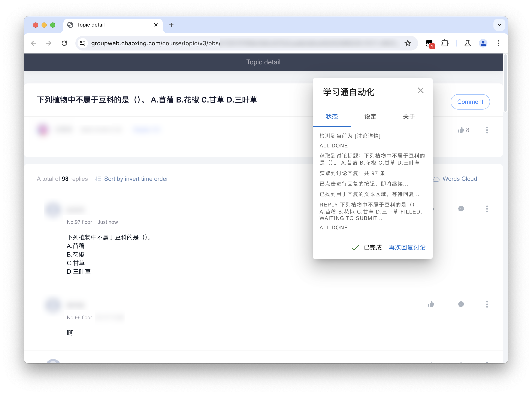
Task: Bookmark this page with the star icon
Action: (x=408, y=43)
